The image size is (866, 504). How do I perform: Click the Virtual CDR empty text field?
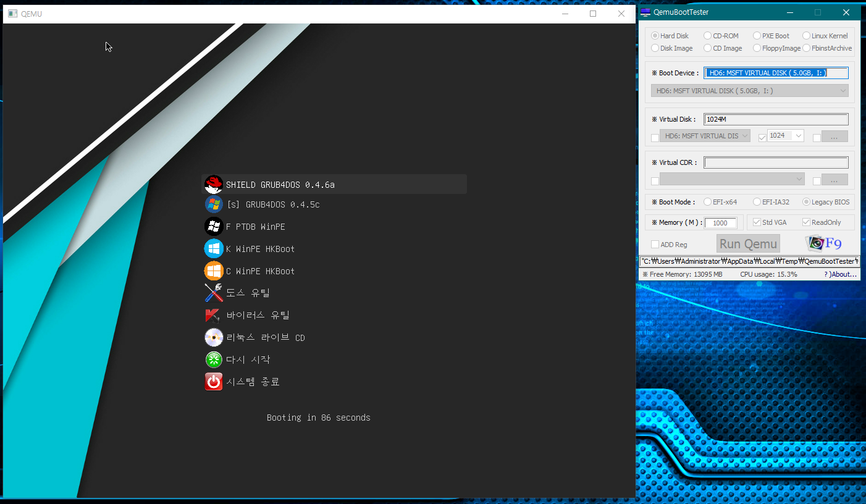pos(776,162)
